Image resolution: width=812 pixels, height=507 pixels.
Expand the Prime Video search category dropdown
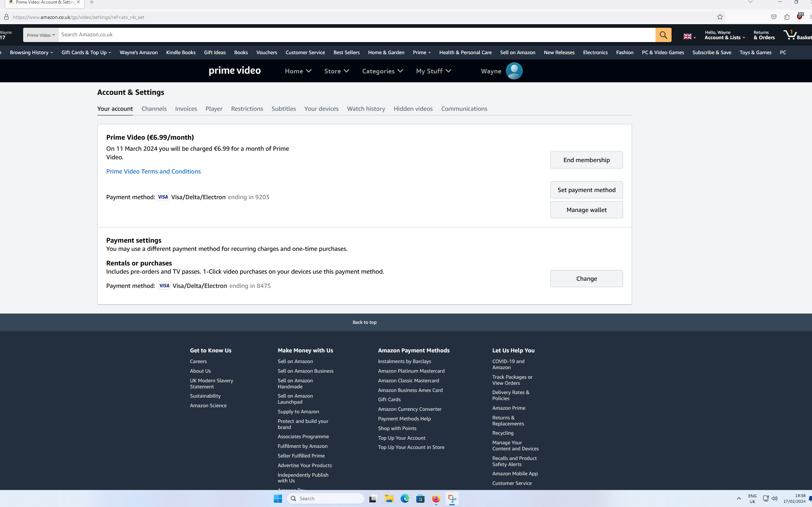pos(41,35)
